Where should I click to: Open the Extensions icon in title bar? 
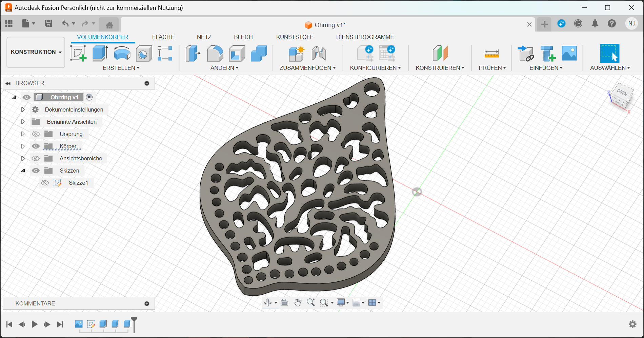pyautogui.click(x=561, y=24)
